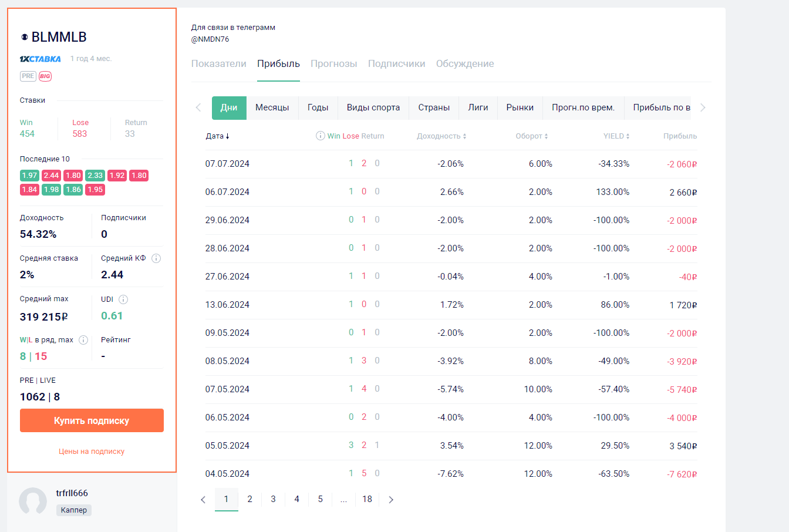The height and width of the screenshot is (532, 789).
Task: Click the 1XСТАВКА bookmaker logo
Action: coord(41,59)
